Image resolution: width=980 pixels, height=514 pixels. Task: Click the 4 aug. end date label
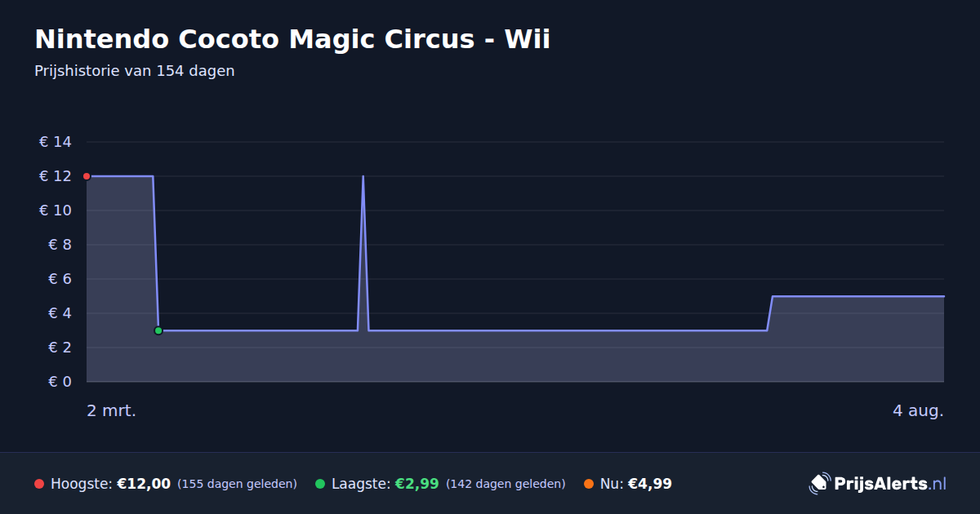pyautogui.click(x=918, y=410)
